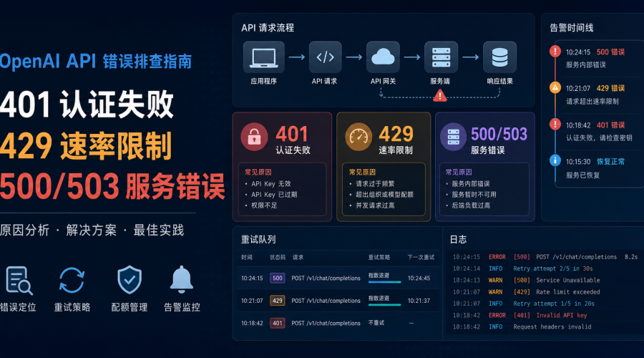Click the 应用程序 laptop icon
Viewport: 644px width, 358px height.
pos(263,57)
